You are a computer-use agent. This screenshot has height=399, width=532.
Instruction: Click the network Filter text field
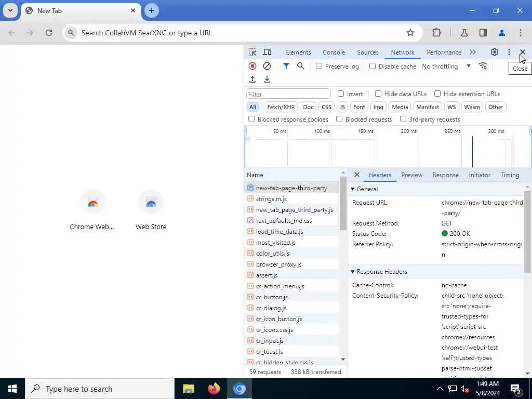(x=288, y=94)
